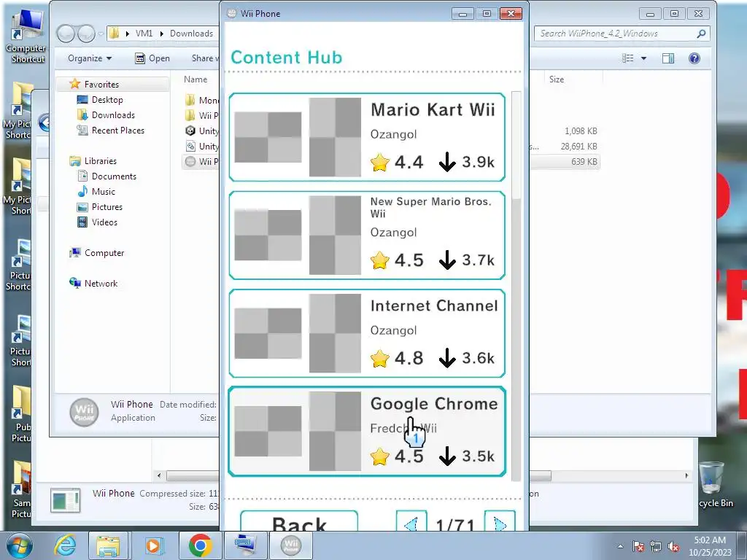
Task: Click the Explorer view mode icon
Action: pos(628,58)
